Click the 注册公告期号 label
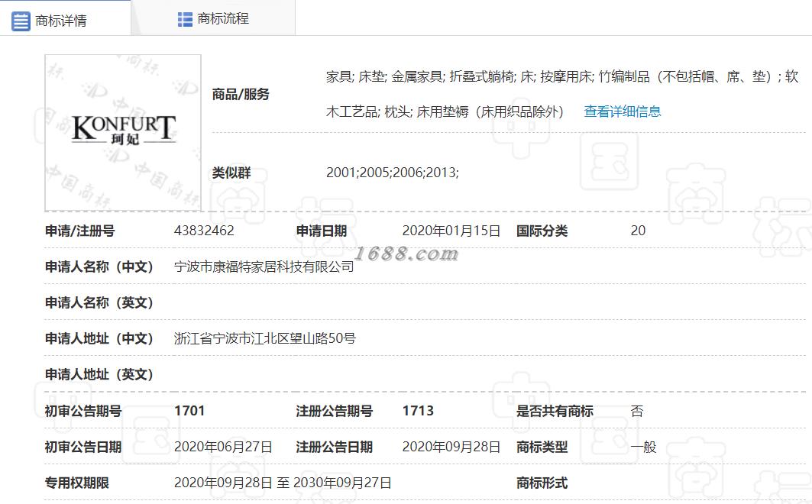 pos(335,411)
